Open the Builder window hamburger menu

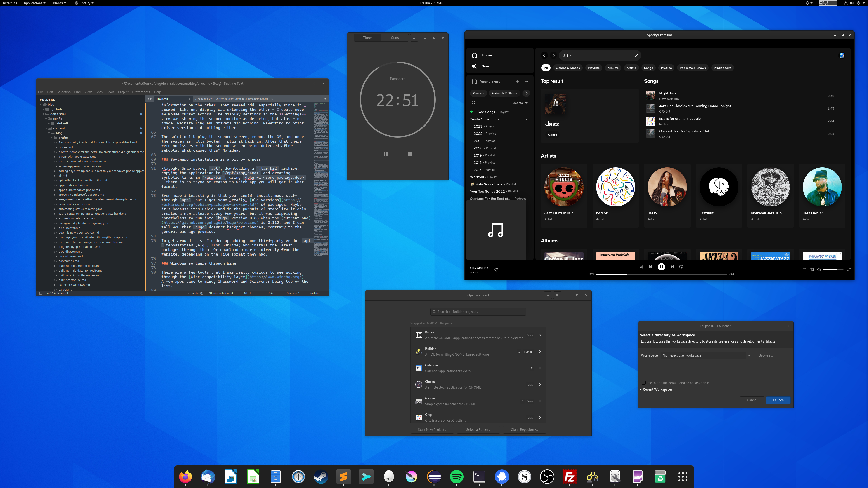[557, 295]
